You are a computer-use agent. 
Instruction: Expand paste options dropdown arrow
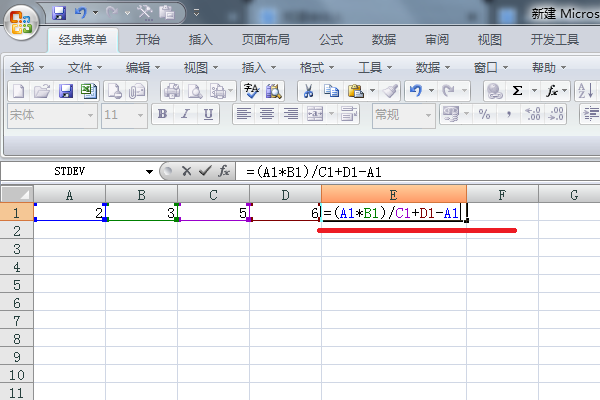point(372,91)
